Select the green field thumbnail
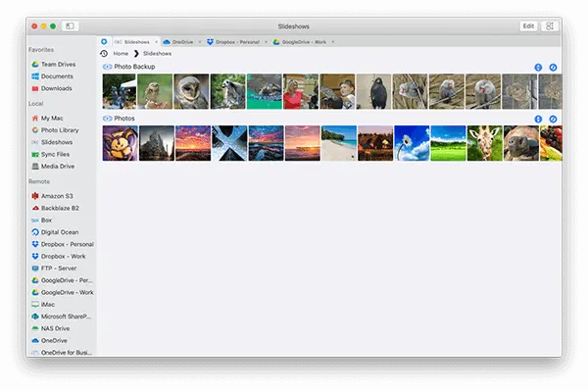588x391 pixels. coord(448,143)
